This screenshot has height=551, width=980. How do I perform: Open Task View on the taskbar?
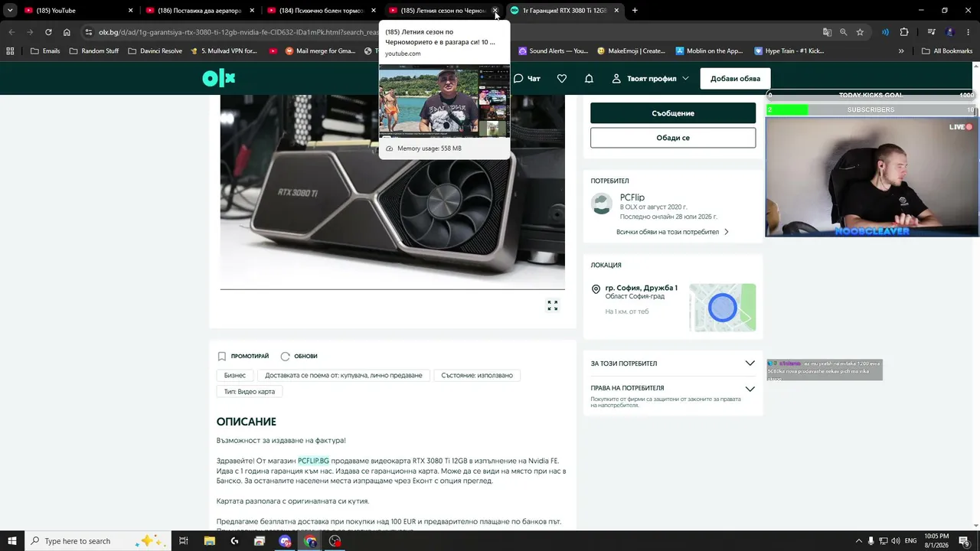point(184,541)
